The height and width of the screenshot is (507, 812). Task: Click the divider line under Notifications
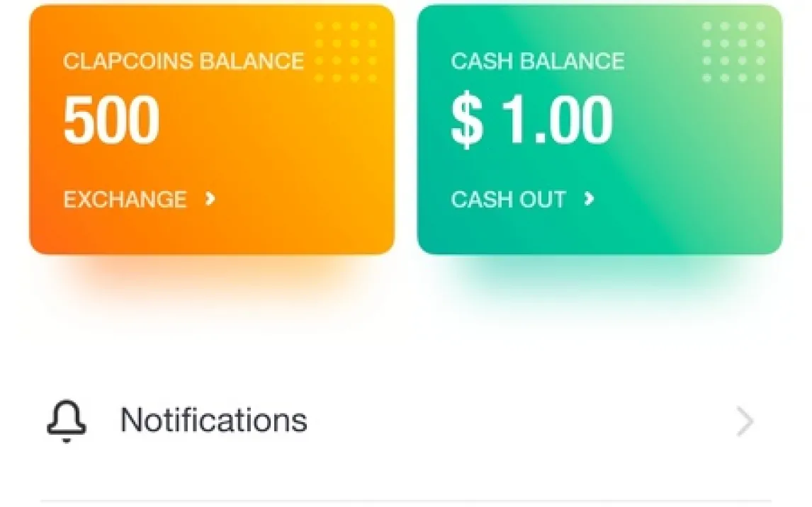[405, 501]
